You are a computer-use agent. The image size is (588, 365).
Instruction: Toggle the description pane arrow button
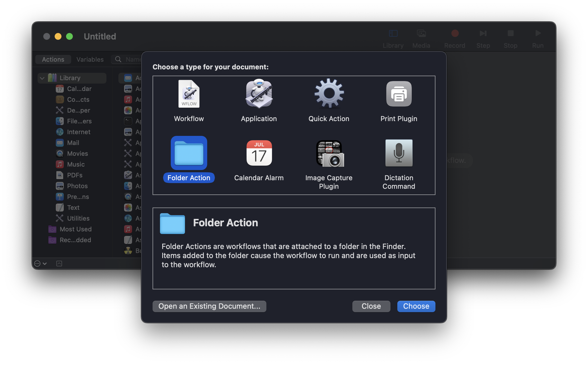(59, 264)
